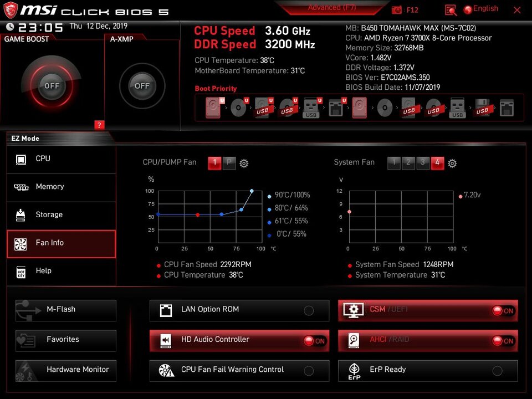Open the red question mark Game Boost help
The width and height of the screenshot is (532, 399).
[99, 125]
